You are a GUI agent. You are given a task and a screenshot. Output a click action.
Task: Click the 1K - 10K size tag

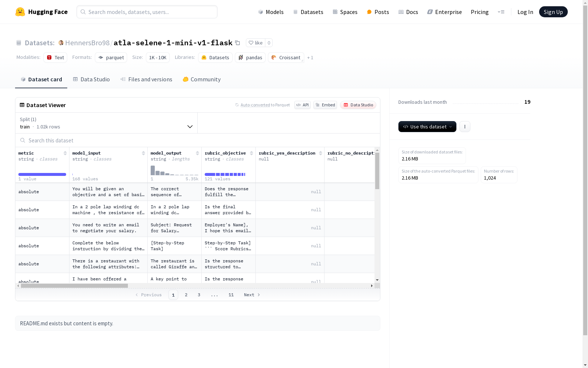[x=158, y=57]
